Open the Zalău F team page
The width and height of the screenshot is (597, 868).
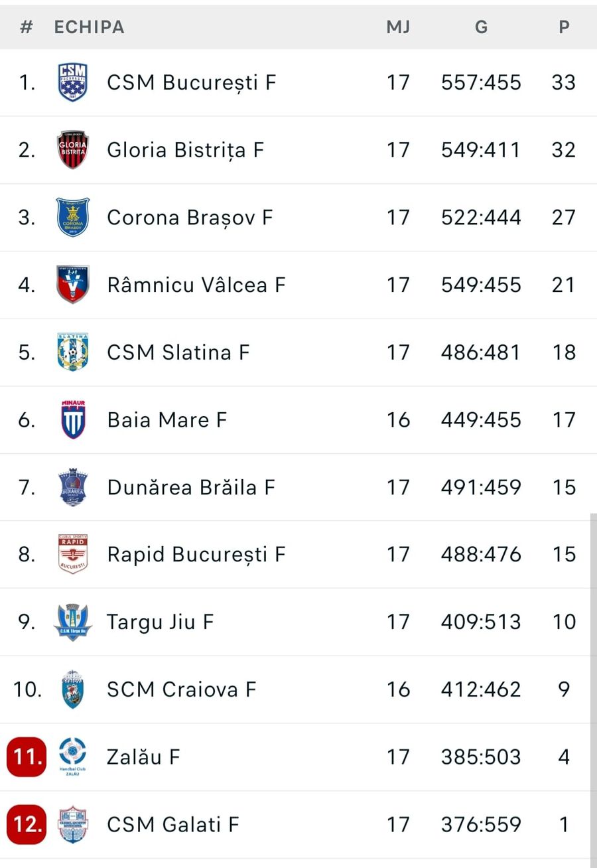pos(143,757)
